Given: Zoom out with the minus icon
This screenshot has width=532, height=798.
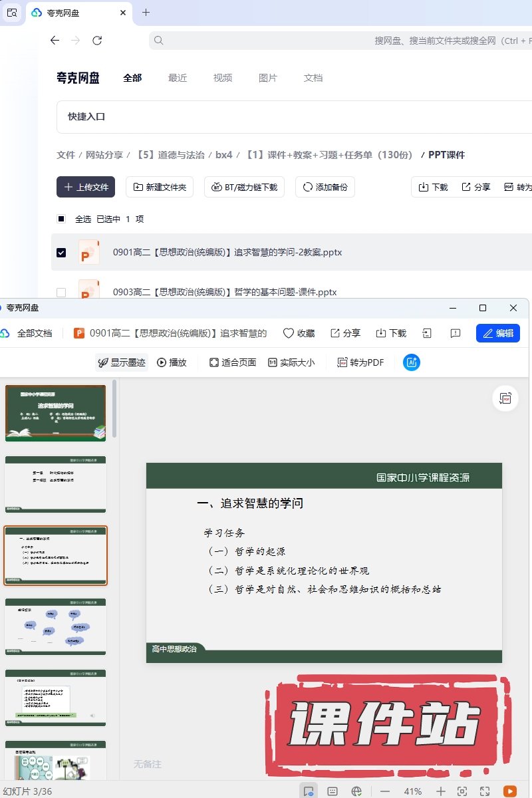Looking at the screenshot, I should coord(384,791).
